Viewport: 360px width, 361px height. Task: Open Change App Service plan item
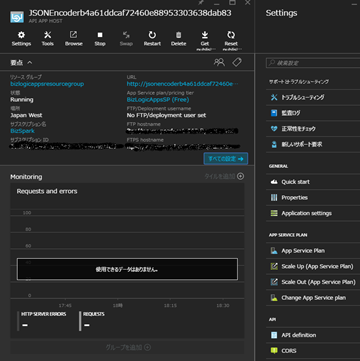(x=313, y=298)
